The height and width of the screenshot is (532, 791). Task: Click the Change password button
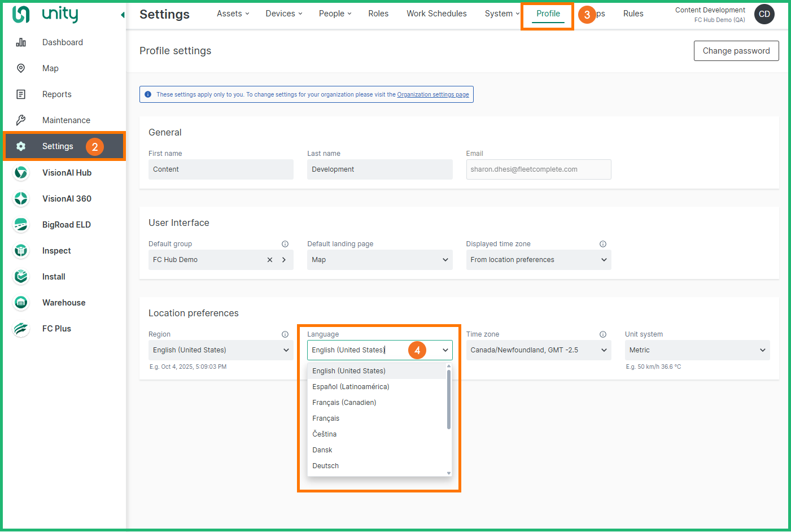pyautogui.click(x=736, y=51)
